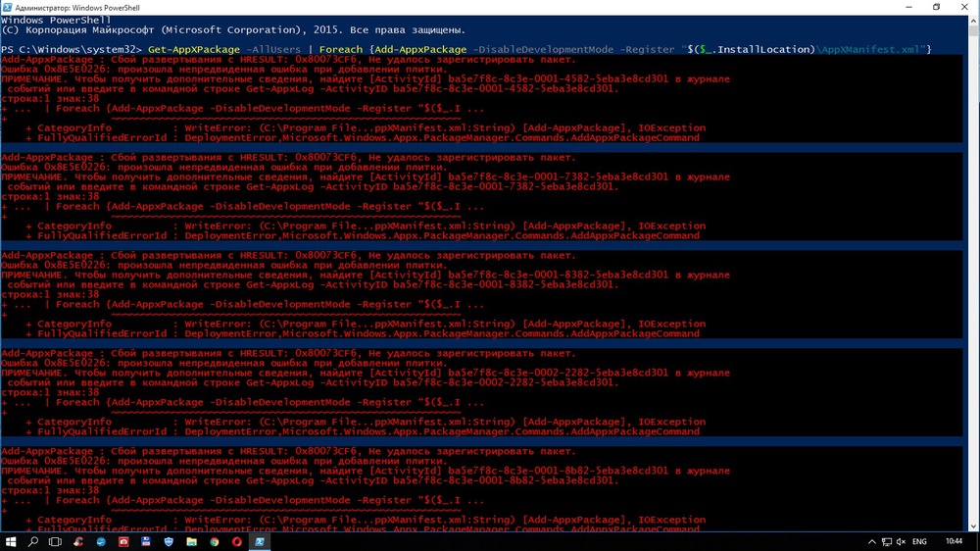
Task: Click the 'PS C:\Windows\system32>' prompt
Action: point(72,49)
